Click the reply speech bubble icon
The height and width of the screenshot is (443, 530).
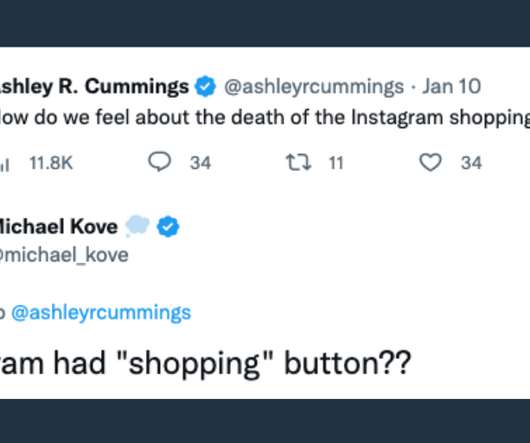160,162
